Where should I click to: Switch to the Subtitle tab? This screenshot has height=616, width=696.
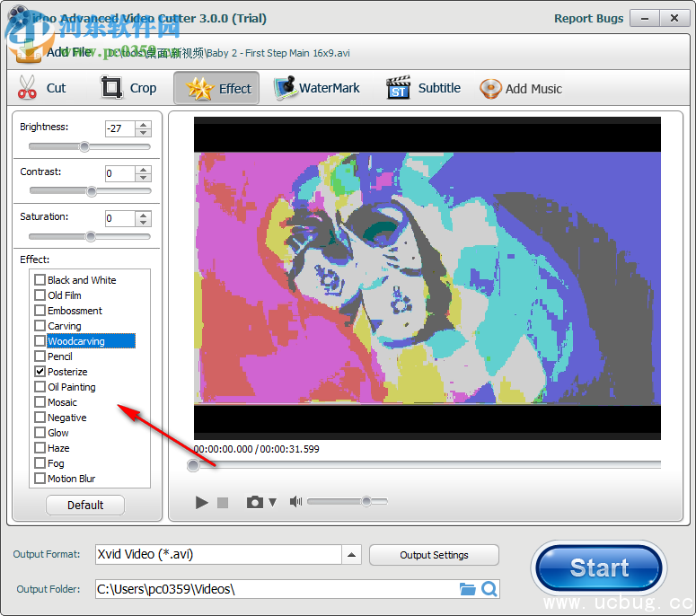pyautogui.click(x=424, y=88)
